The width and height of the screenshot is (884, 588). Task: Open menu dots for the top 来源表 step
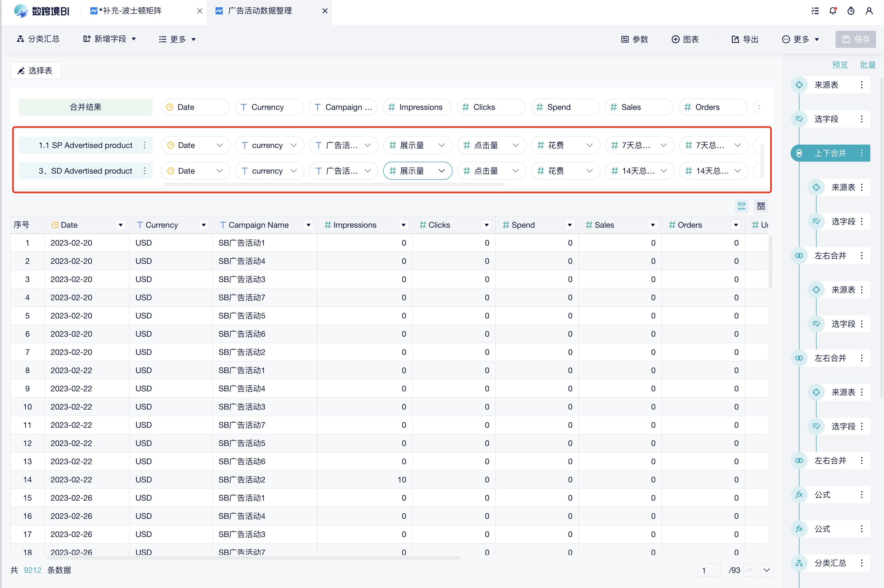(862, 85)
